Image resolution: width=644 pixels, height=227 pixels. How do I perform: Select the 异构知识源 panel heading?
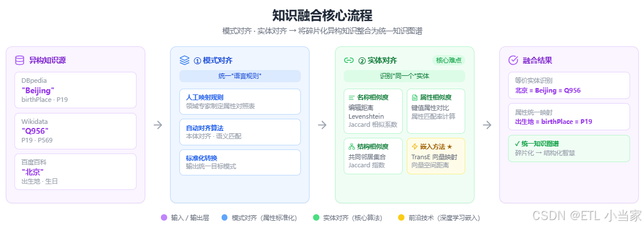pos(47,60)
